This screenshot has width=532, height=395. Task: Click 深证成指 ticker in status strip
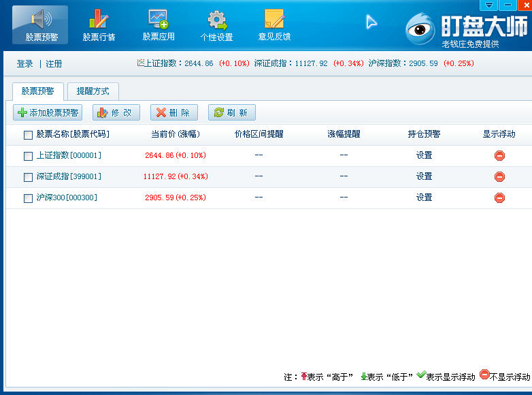coord(309,63)
